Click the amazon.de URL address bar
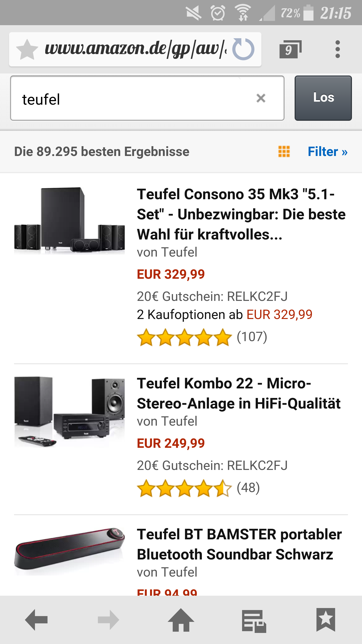 (135, 49)
